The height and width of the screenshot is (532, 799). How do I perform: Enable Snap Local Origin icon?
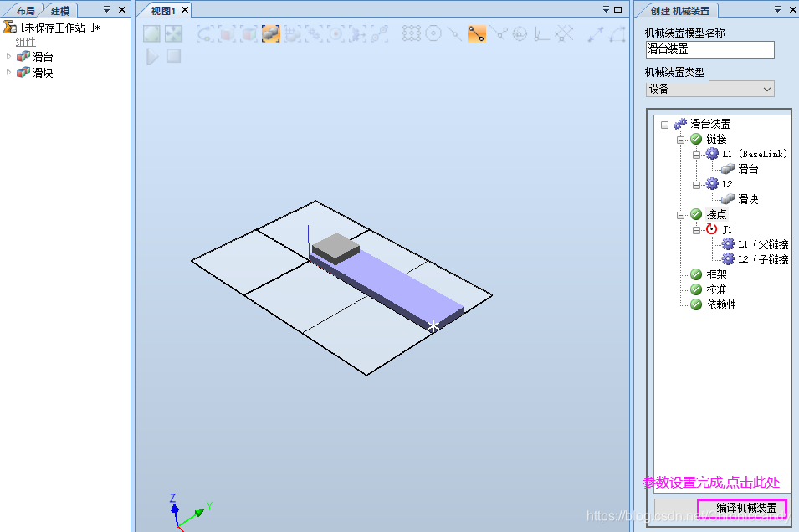point(541,34)
